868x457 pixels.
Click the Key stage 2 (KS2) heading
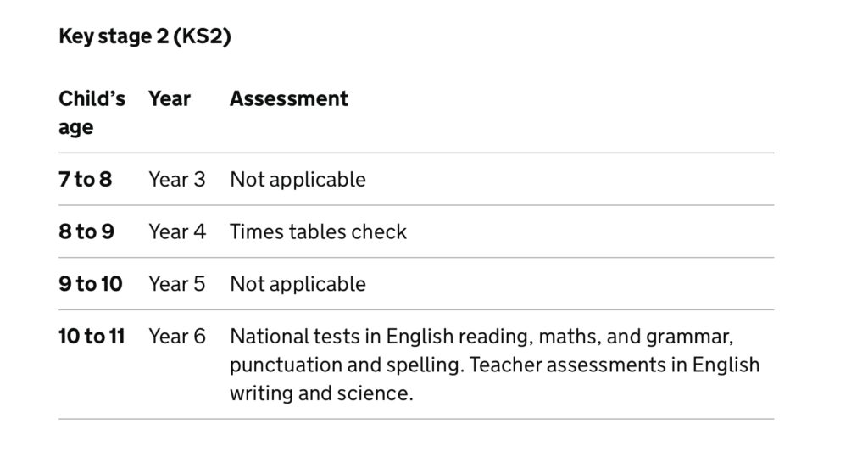[x=144, y=38]
